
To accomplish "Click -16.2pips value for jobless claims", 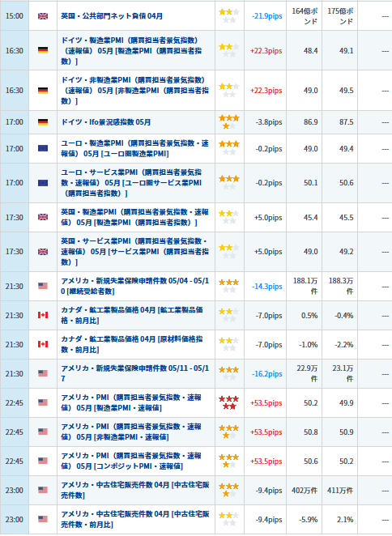I will [x=266, y=374].
